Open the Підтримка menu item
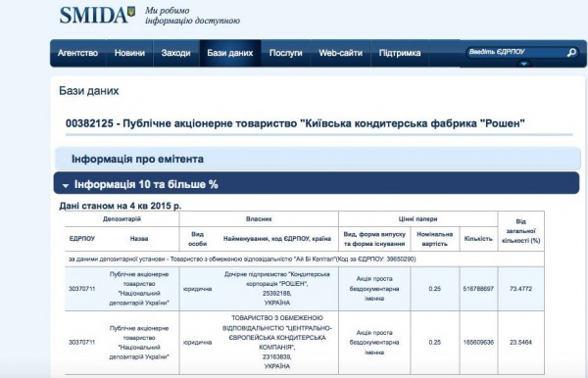The image size is (588, 378). point(400,53)
